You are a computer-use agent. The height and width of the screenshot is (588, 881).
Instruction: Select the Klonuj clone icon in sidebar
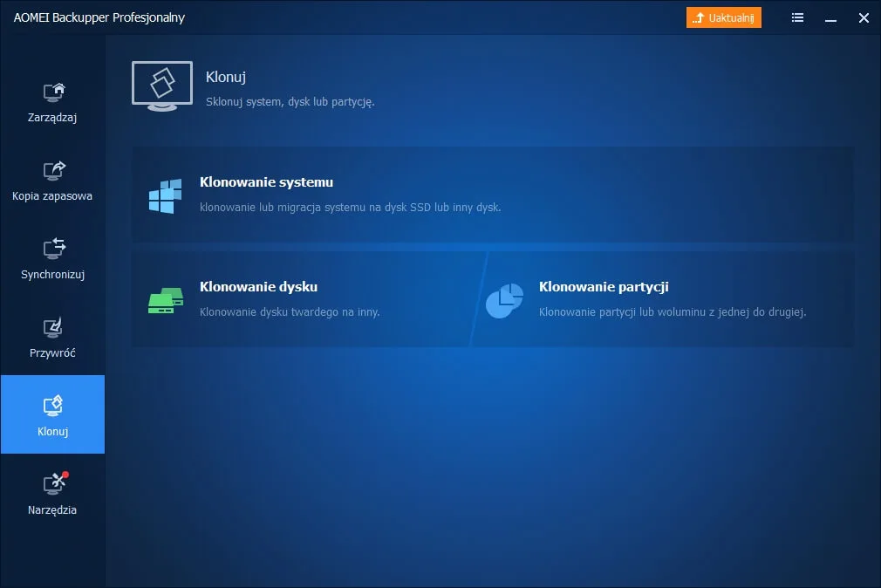pos(54,405)
